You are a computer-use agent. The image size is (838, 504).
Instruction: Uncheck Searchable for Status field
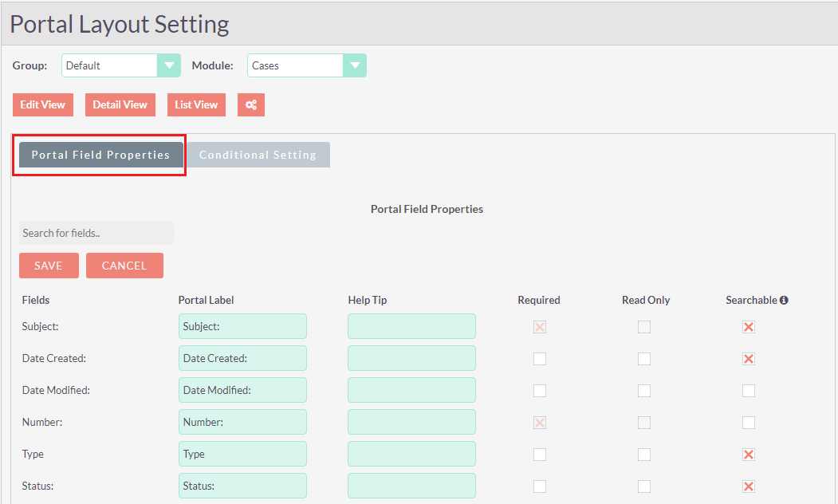click(748, 486)
